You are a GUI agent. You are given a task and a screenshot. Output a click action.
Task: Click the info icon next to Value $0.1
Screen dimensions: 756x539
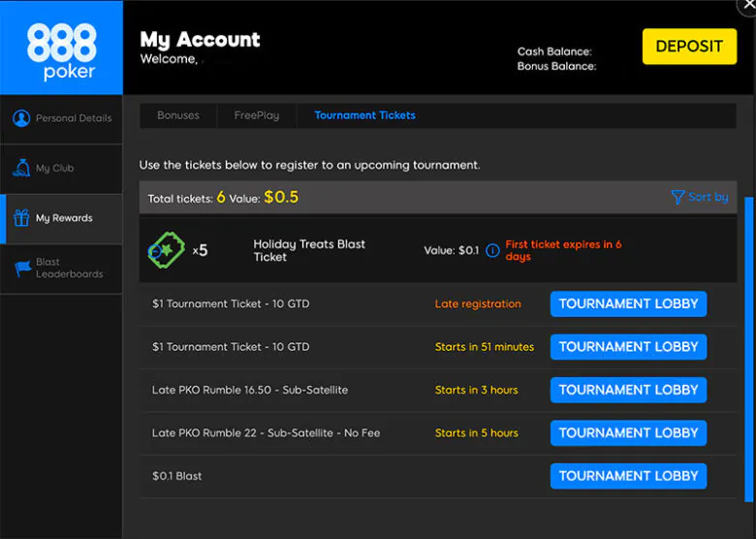492,251
